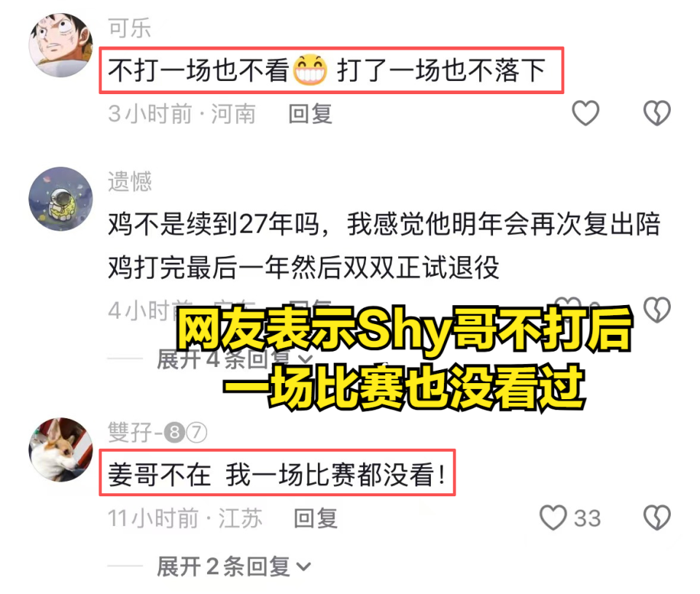Like 可乐's comment with the heart icon
The height and width of the screenshot is (594, 700).
tap(586, 113)
